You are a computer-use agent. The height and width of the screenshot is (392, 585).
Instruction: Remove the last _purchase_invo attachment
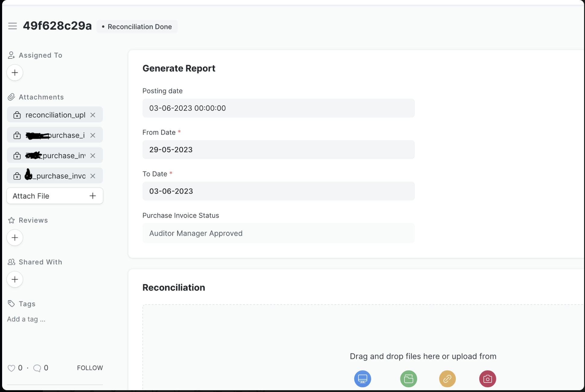93,176
